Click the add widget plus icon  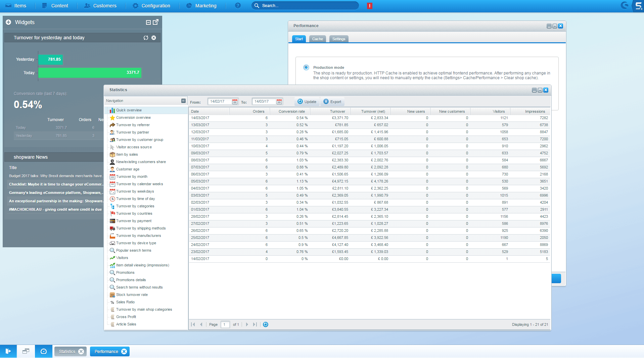(x=8, y=22)
